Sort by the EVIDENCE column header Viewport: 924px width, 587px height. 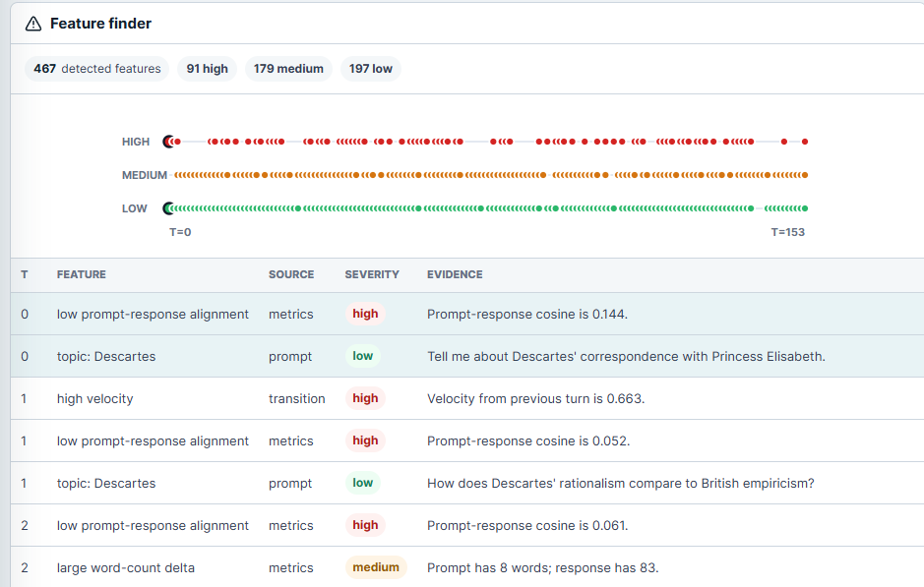point(455,275)
